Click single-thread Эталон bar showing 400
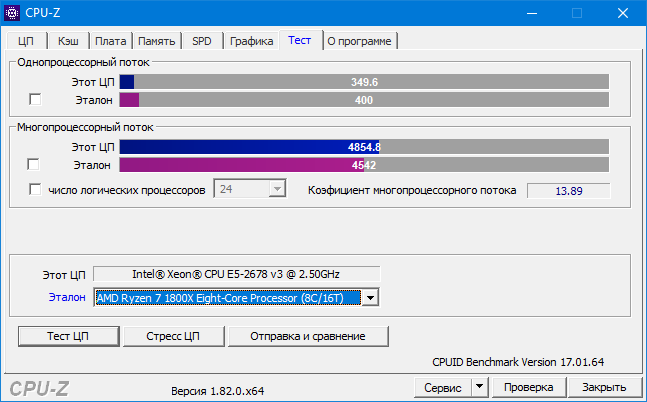This screenshot has height=402, width=647. pos(364,100)
